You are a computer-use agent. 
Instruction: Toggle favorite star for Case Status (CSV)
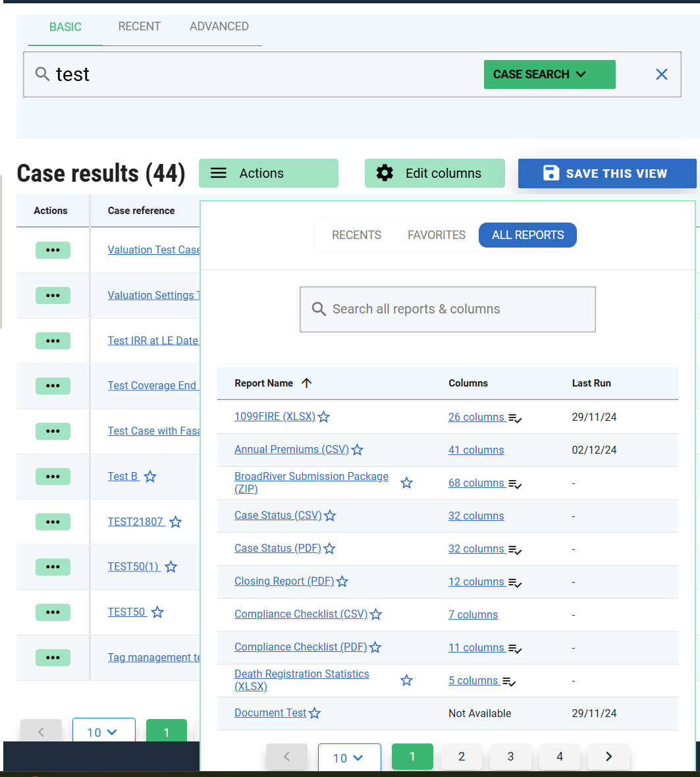coord(330,516)
